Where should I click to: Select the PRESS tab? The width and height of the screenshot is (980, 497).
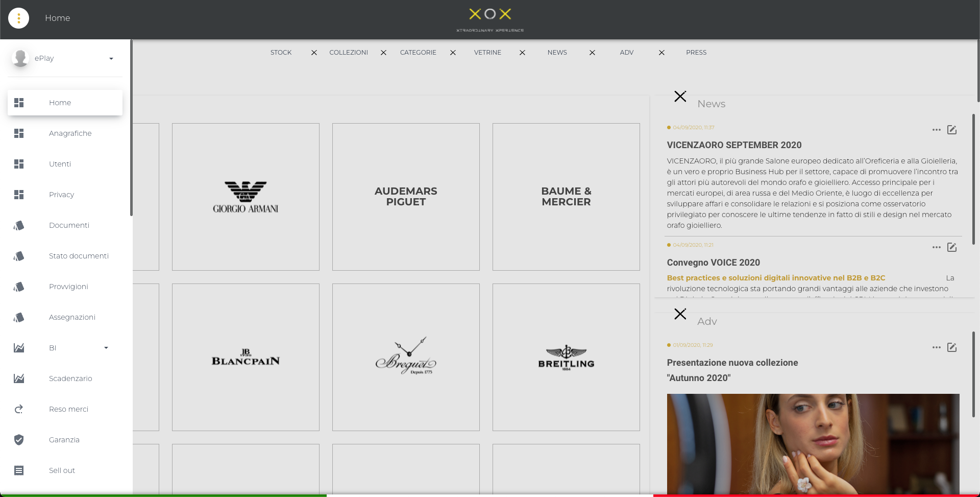point(696,53)
